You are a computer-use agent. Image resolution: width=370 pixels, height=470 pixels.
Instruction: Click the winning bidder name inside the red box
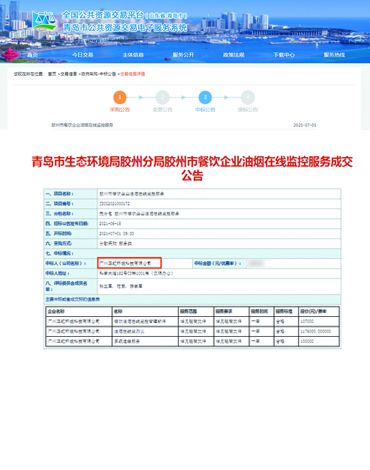(x=125, y=263)
